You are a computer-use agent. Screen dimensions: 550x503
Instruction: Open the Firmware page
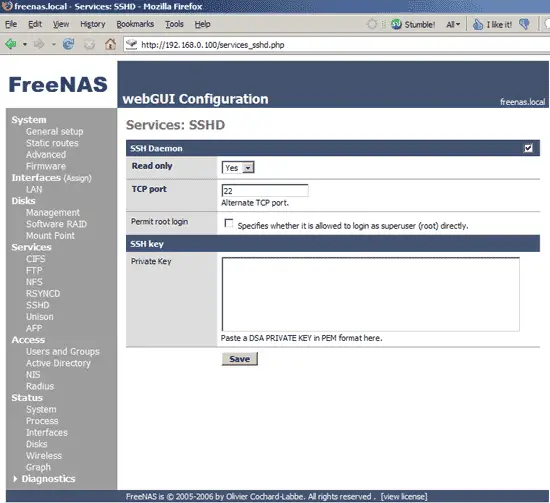[46, 166]
